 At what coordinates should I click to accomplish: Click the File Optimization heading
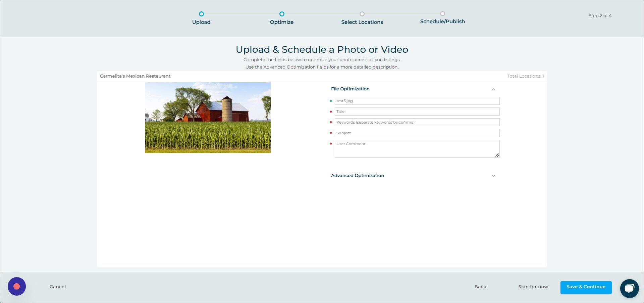pos(350,89)
